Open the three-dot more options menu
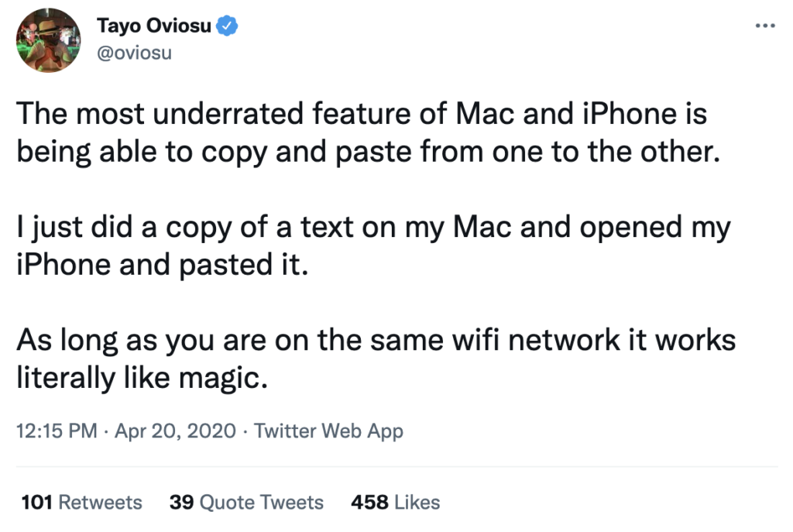Screen dimensions: 793x532 tap(765, 26)
